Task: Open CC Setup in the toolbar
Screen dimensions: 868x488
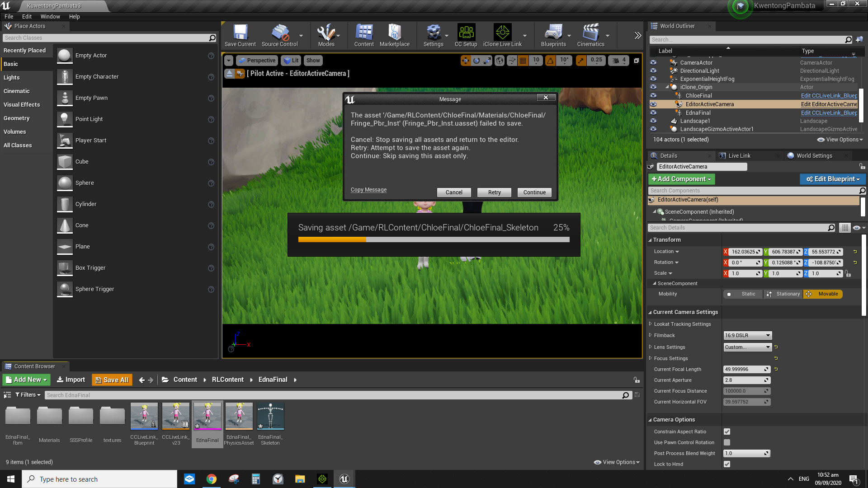Action: point(466,35)
